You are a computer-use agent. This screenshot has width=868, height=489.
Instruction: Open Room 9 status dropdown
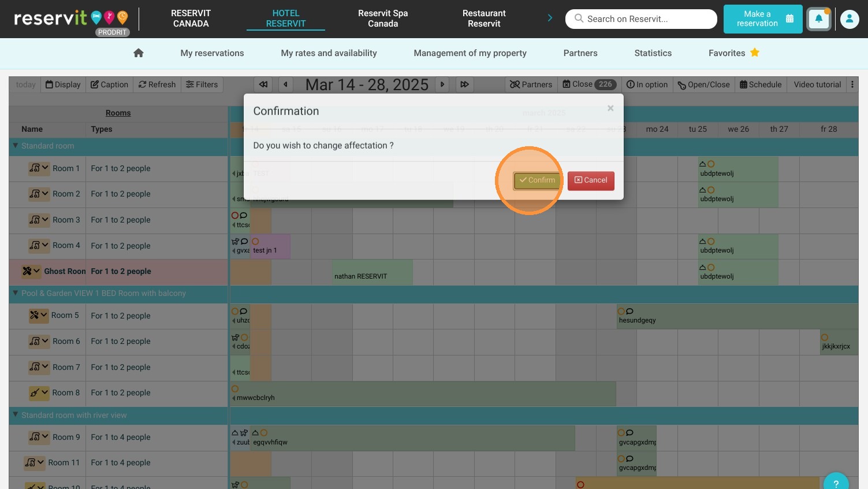click(39, 437)
